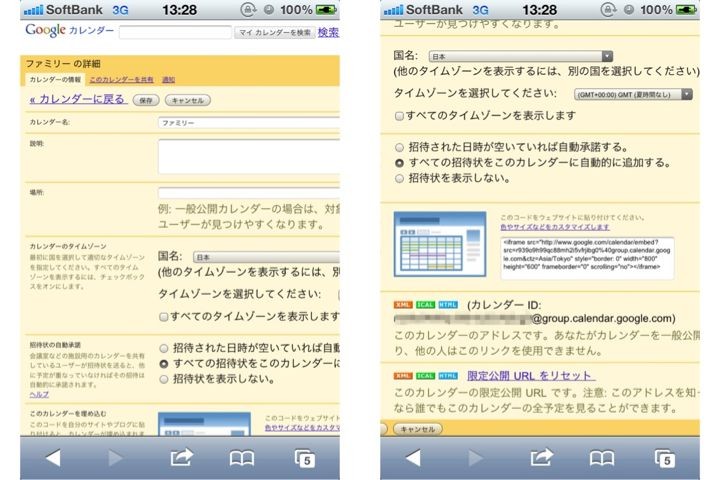720x480 pixels.
Task: Click the Google Calendar search input field
Action: click(175, 32)
